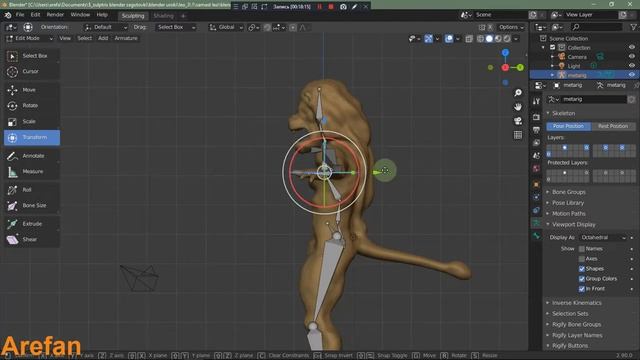Viewport: 640px width, 360px height.
Task: Uncheck the Shapes checkbox
Action: (582, 269)
